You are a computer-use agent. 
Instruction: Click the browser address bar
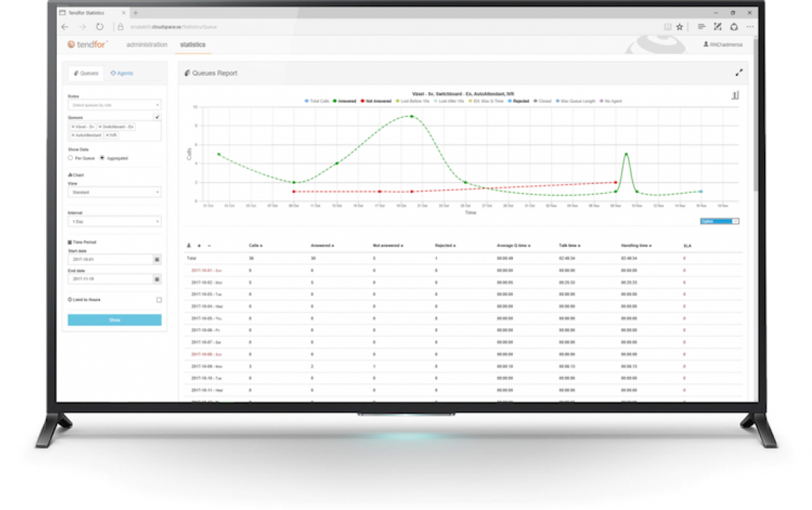coord(388,26)
